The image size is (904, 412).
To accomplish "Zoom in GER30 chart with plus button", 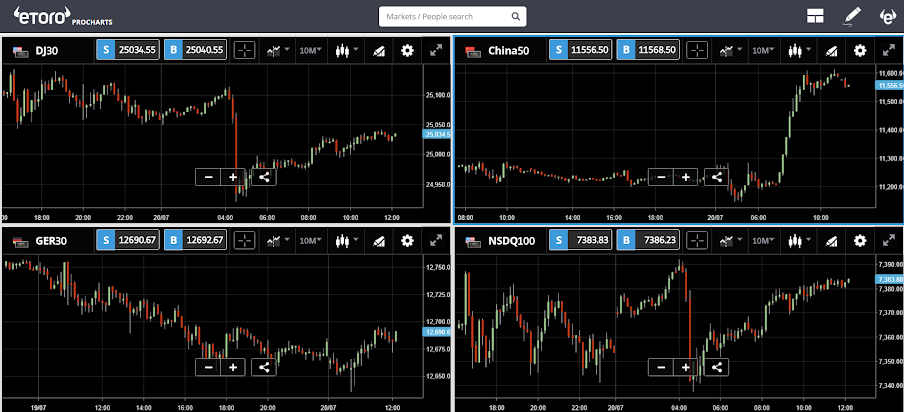I will (233, 367).
